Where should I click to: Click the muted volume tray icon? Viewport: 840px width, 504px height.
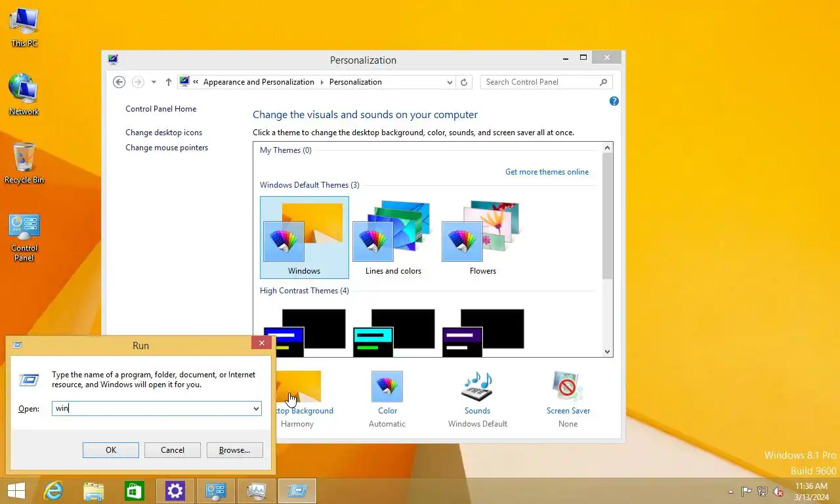[x=778, y=492]
